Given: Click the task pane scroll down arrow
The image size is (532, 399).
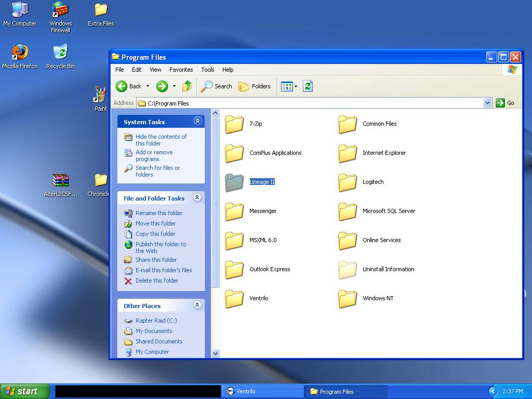Looking at the screenshot, I should (215, 353).
